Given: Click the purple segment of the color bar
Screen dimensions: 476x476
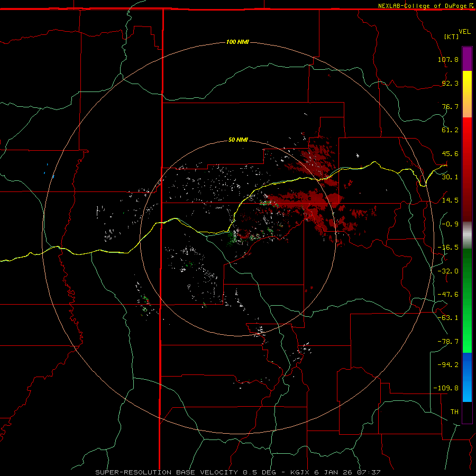Looking at the screenshot, I should tap(467, 59).
